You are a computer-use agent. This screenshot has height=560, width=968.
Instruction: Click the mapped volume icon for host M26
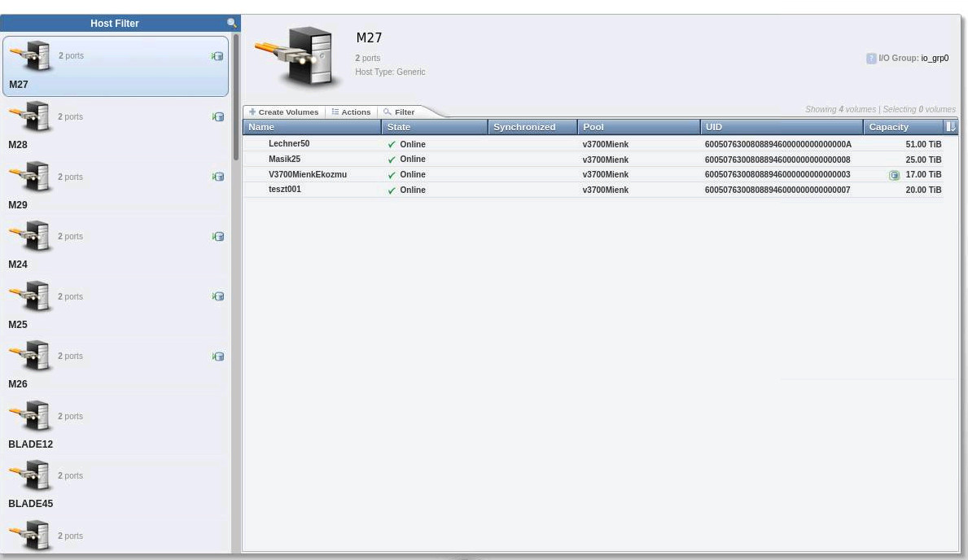point(217,357)
